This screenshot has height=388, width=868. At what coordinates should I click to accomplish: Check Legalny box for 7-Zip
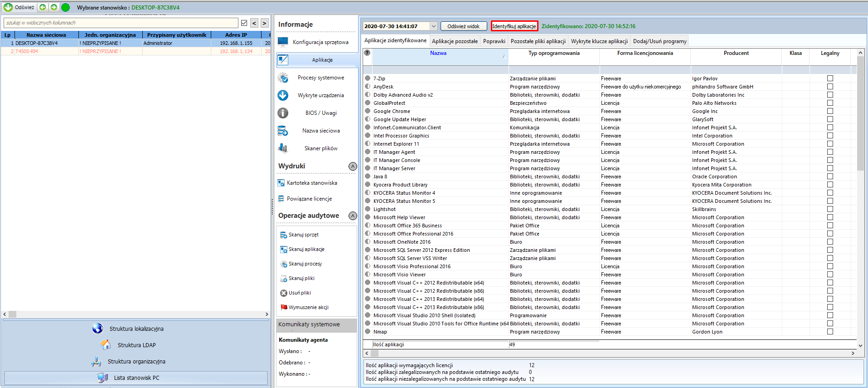[x=830, y=79]
